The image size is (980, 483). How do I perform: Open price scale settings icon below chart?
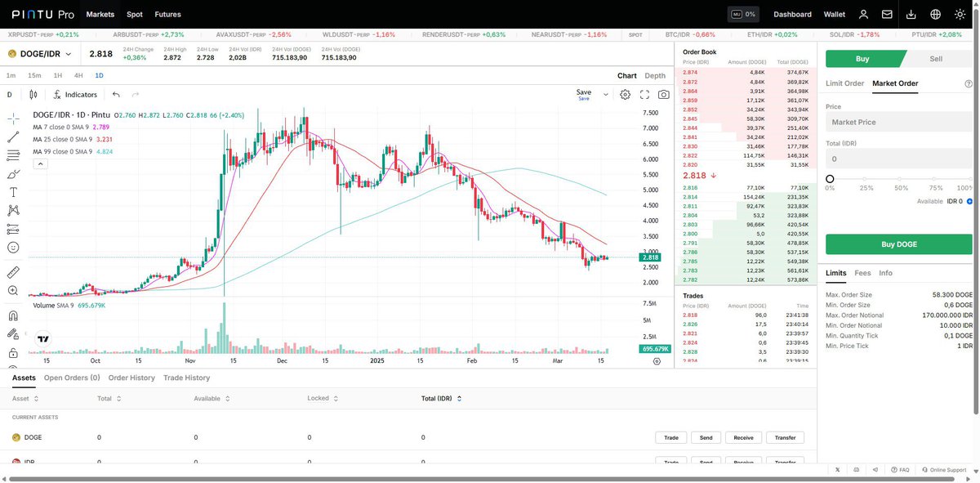coord(657,360)
